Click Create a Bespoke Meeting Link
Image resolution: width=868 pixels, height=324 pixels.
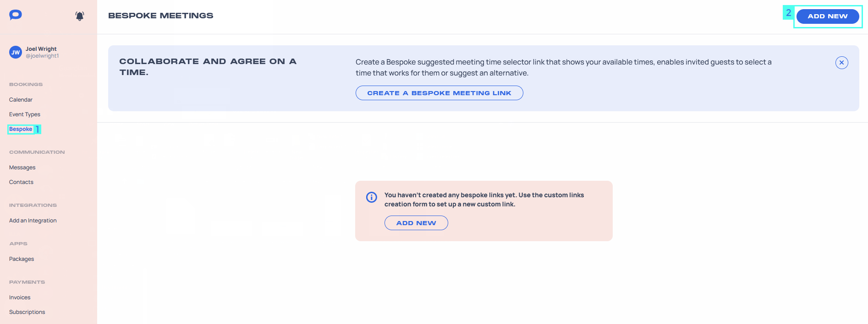439,93
